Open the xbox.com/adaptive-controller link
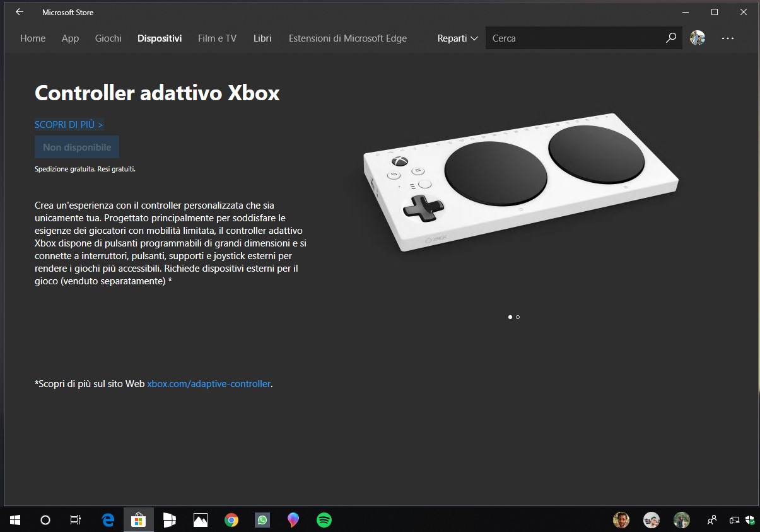 [x=209, y=383]
